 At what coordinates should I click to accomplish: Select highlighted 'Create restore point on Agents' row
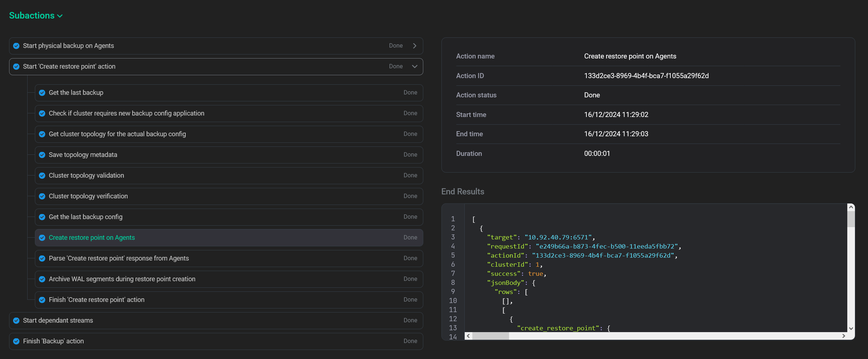[229, 238]
